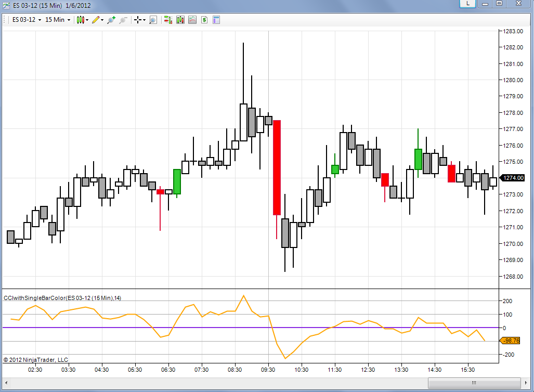The image size is (534, 392).
Task: Open the 15 Min interval dropdown
Action: [58, 20]
